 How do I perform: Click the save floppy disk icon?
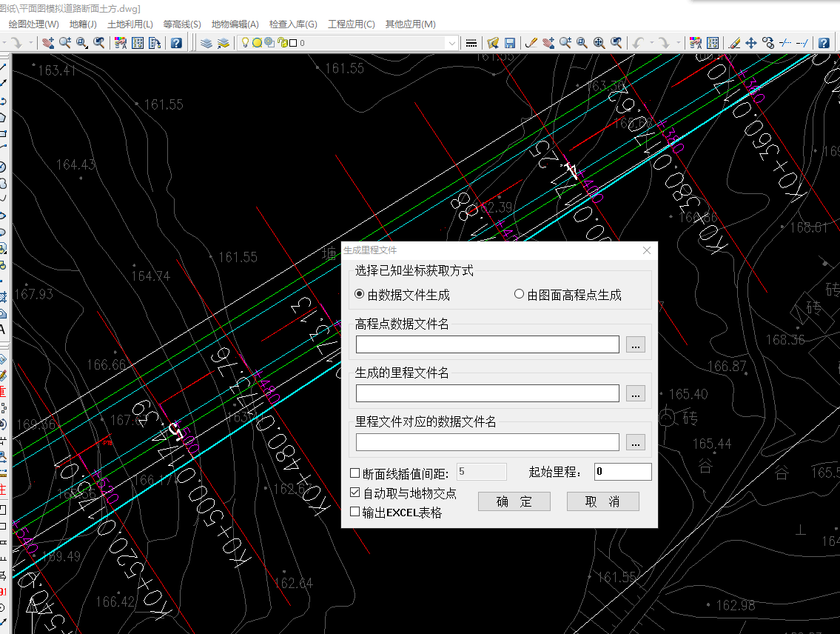coord(510,43)
